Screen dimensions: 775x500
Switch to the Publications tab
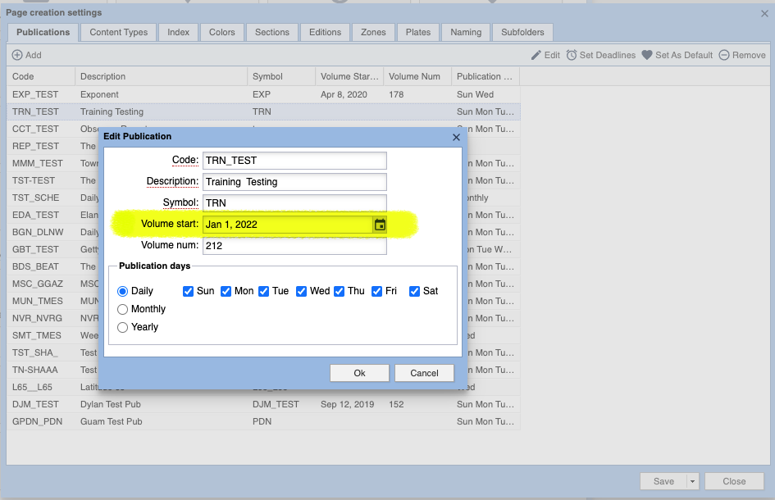click(x=43, y=32)
